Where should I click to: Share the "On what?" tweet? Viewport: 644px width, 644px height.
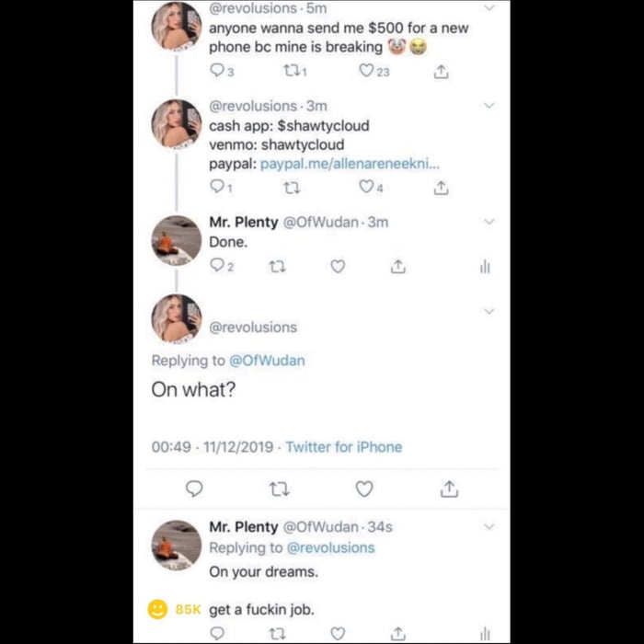449,489
